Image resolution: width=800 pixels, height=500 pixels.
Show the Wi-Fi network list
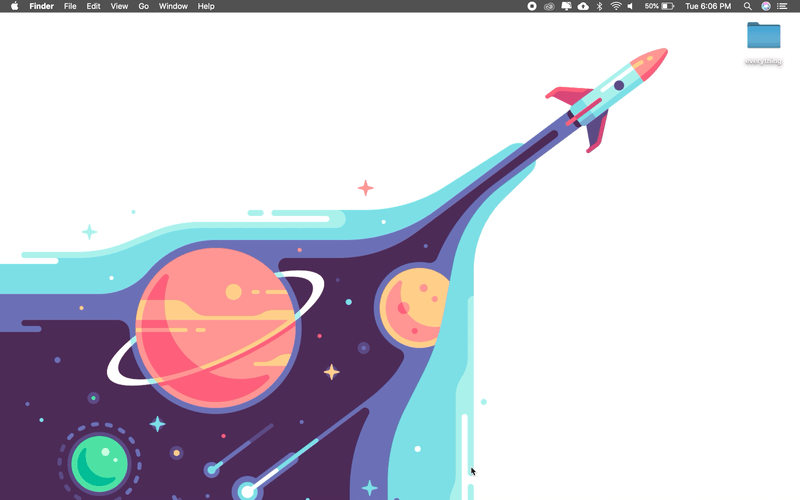pyautogui.click(x=616, y=6)
